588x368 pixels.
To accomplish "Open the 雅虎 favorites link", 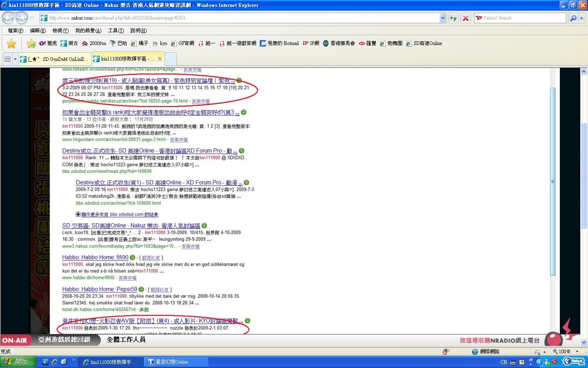I will [x=48, y=43].
